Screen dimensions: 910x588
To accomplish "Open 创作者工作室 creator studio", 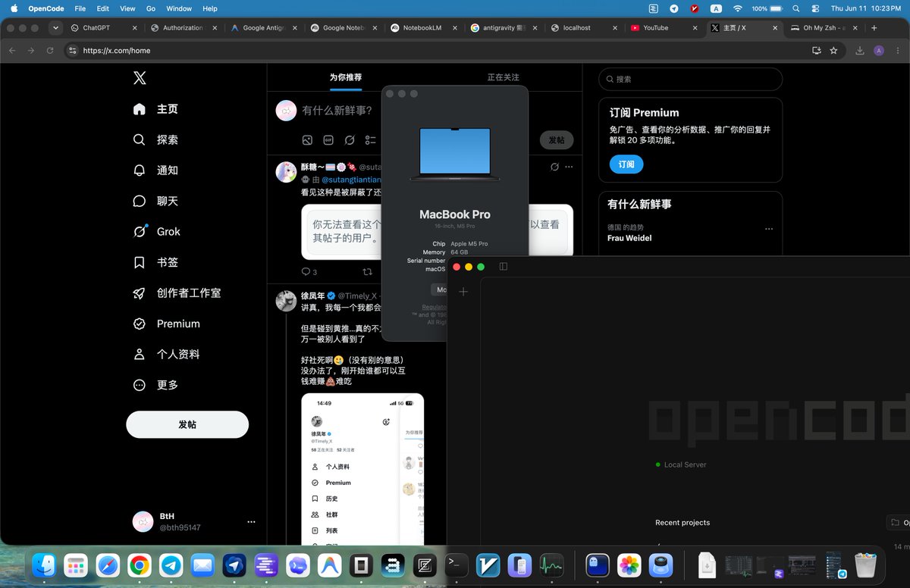I will (177, 293).
